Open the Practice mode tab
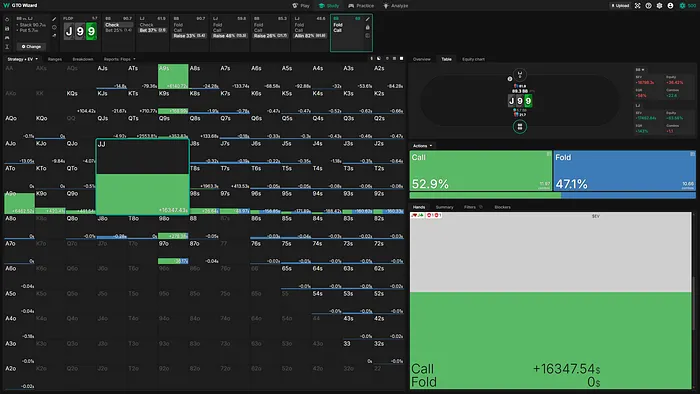 pos(361,6)
